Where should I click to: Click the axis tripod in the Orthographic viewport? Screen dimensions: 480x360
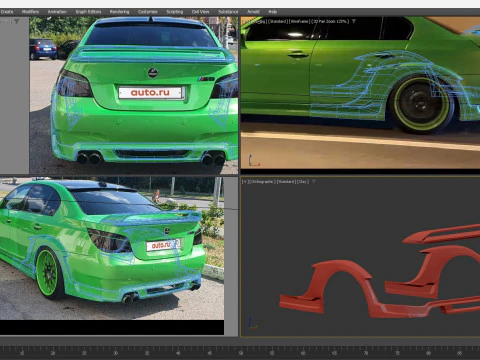253,323
